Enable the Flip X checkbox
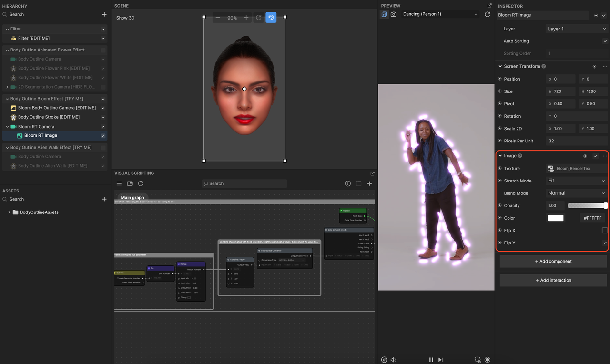Screen dimensions: 610x364 [605, 231]
